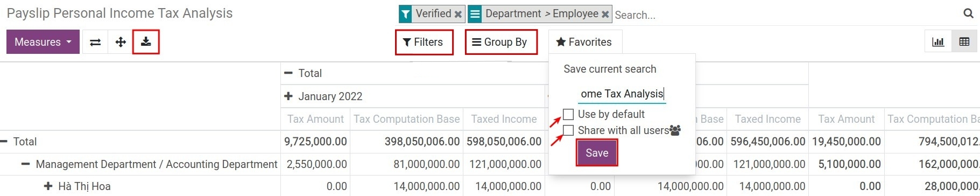Click Save current search heading

tap(610, 69)
